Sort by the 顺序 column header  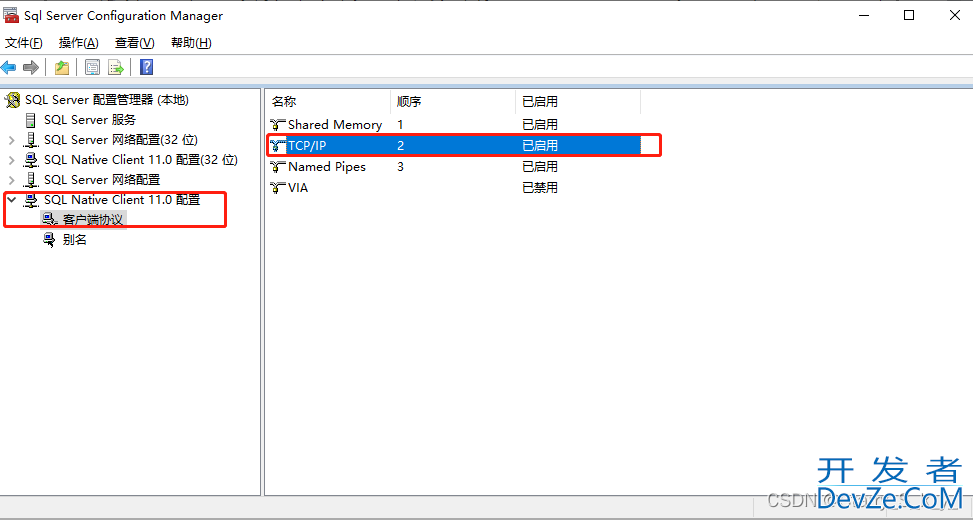coord(453,102)
